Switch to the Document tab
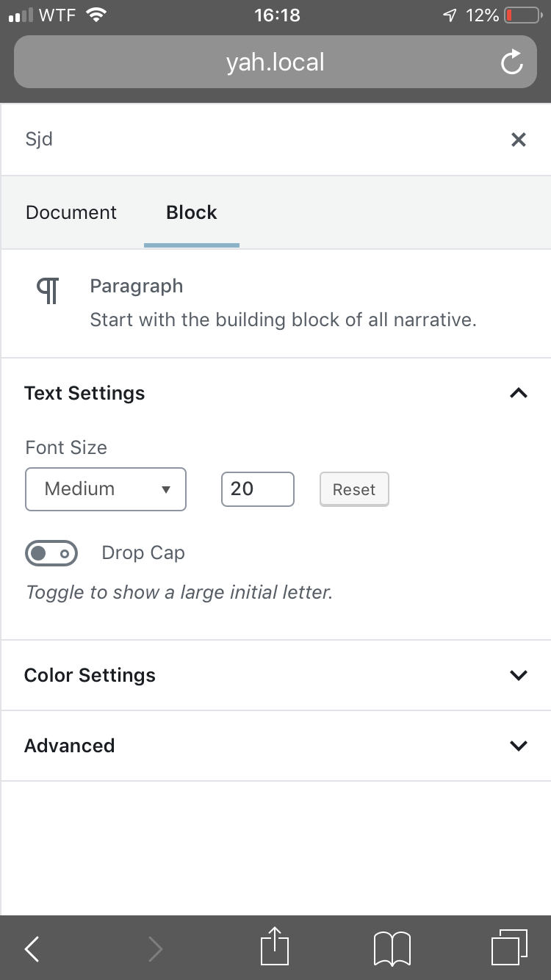Viewport: 551px width, 980px height. tap(71, 212)
